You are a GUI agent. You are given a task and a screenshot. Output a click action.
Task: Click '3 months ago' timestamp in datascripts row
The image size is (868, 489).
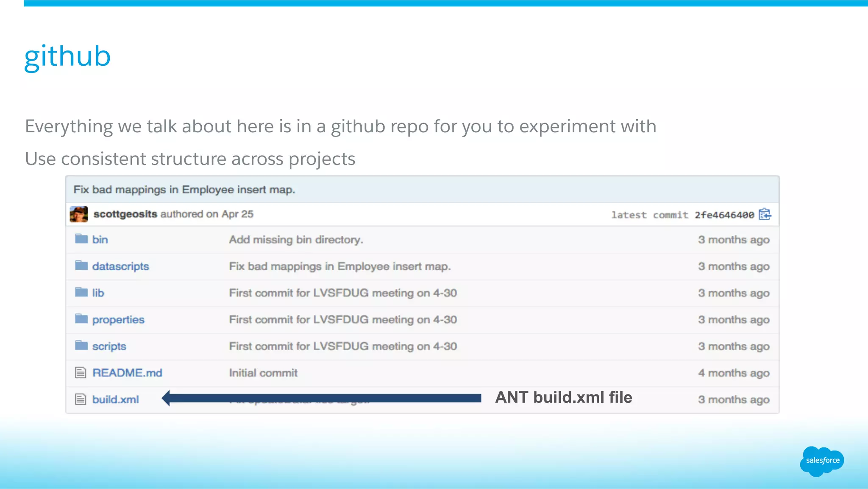pyautogui.click(x=734, y=267)
